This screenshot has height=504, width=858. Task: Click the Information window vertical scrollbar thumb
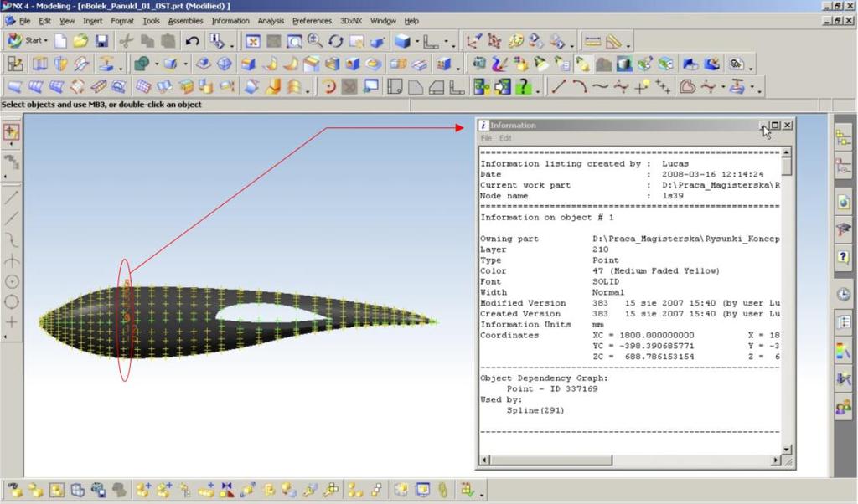[786, 166]
